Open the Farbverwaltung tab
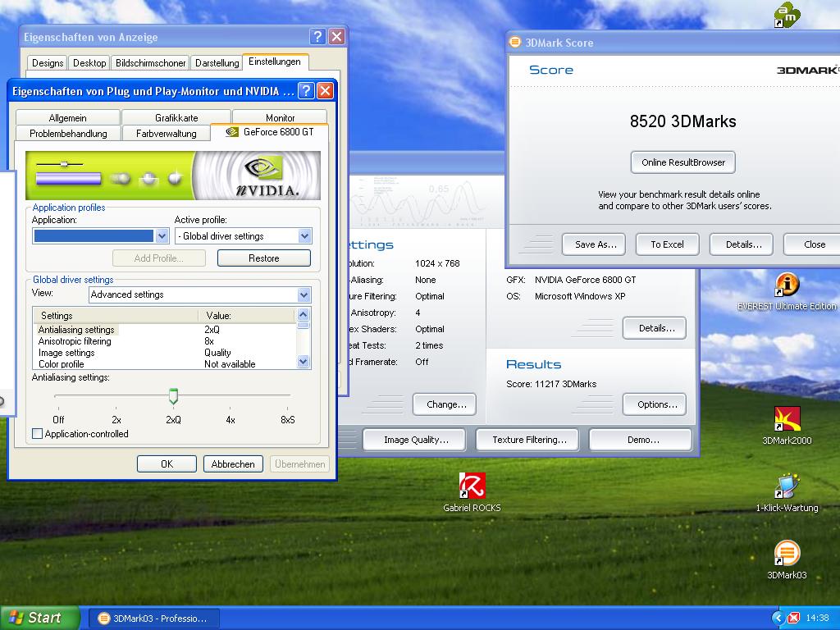 tap(166, 134)
